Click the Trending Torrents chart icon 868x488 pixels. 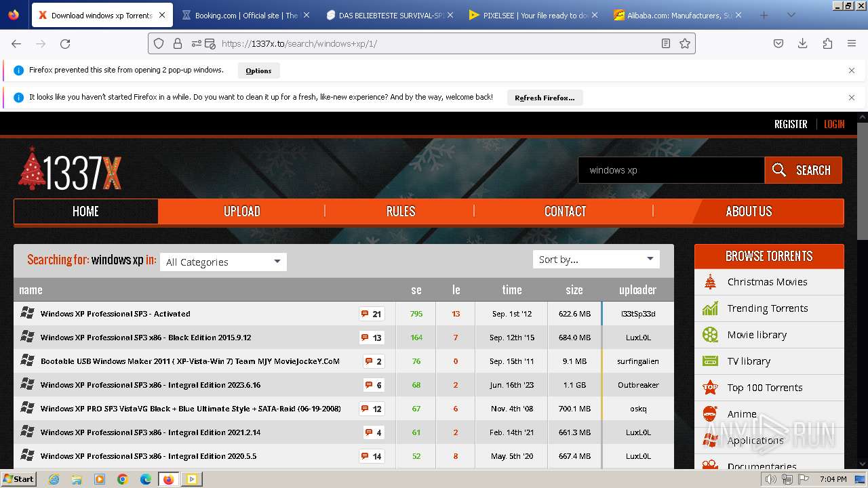[710, 308]
